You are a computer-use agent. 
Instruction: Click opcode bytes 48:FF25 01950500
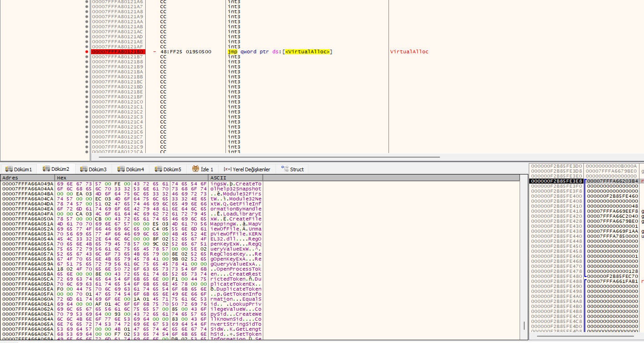point(186,52)
